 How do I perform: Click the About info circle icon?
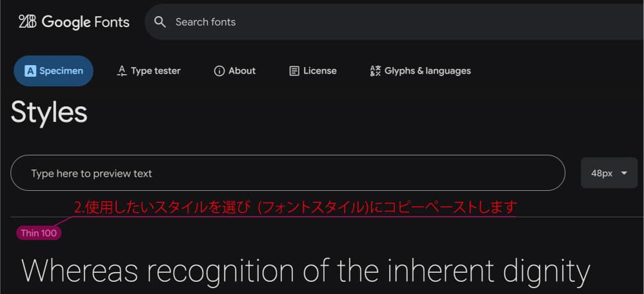click(x=219, y=71)
